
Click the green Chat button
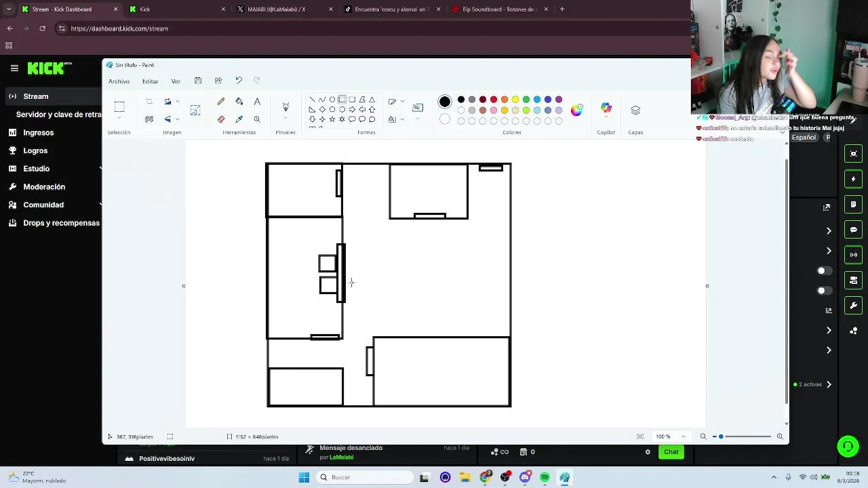(x=671, y=452)
